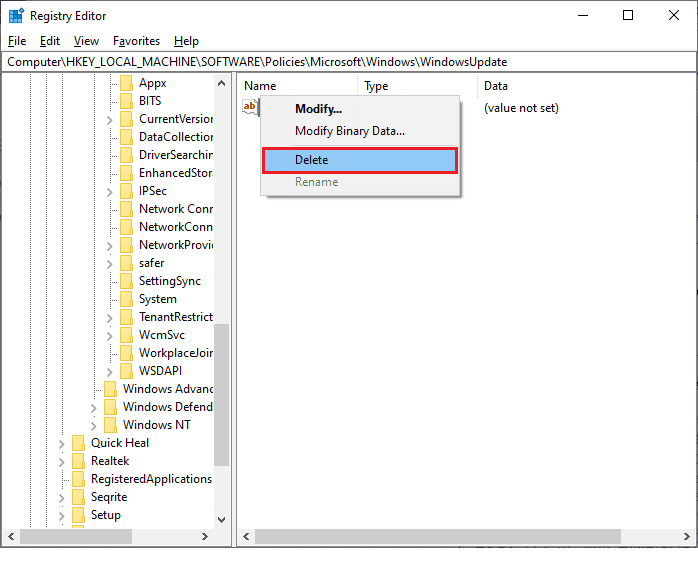Expand the WcmSvc key

pyautogui.click(x=110, y=336)
